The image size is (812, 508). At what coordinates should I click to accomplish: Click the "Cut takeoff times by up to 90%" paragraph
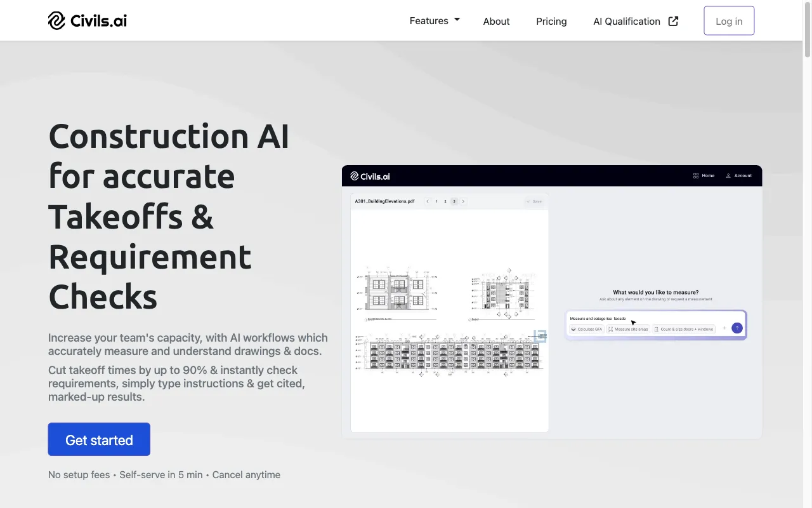click(x=176, y=384)
